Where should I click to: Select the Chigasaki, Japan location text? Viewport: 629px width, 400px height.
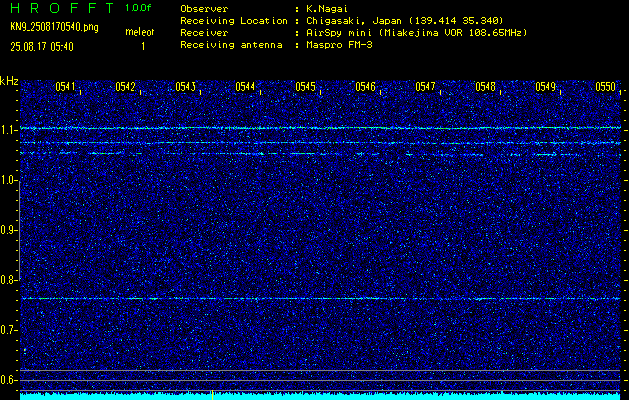coord(405,20)
